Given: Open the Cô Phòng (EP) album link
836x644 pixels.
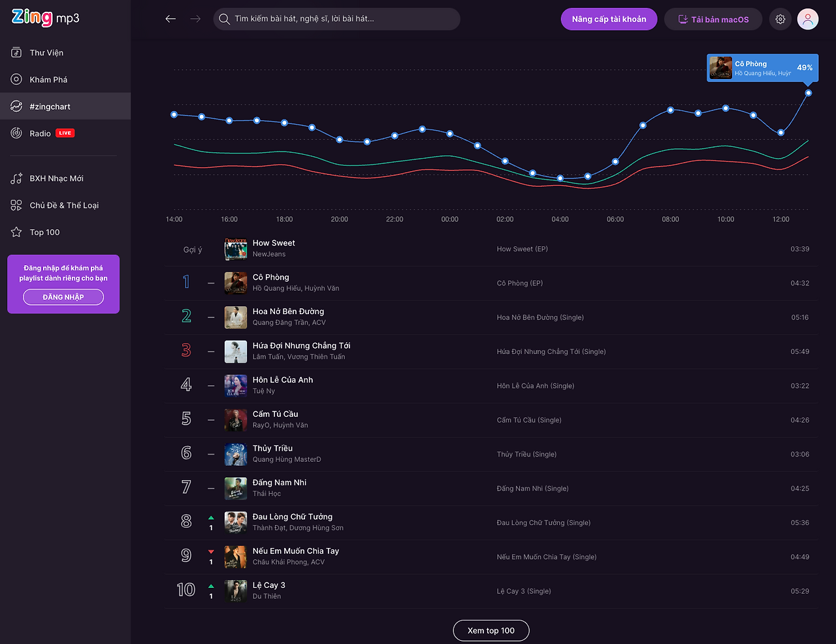Looking at the screenshot, I should (520, 283).
